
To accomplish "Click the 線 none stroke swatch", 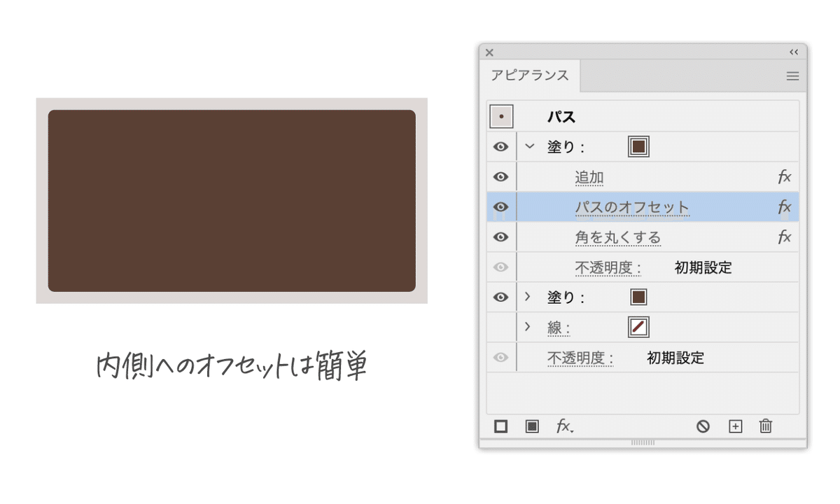I will [x=638, y=327].
